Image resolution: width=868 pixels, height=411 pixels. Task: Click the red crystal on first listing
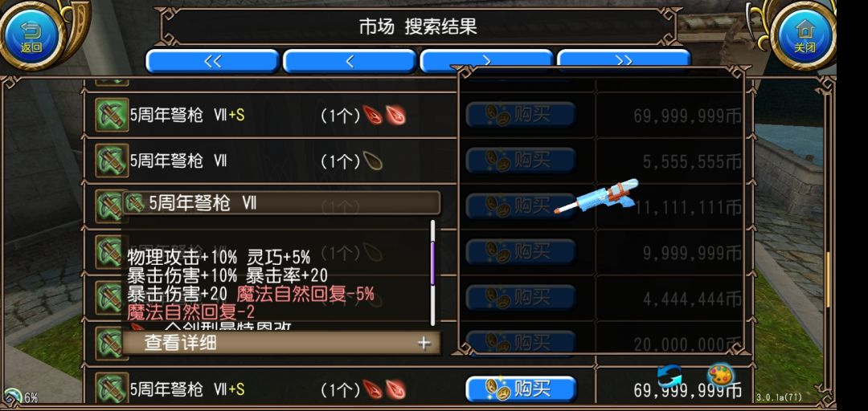pos(374,115)
